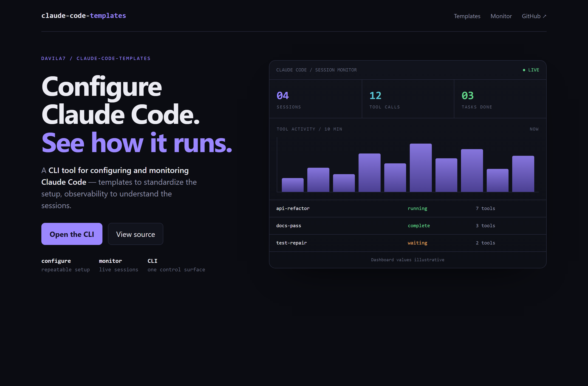Click the claude-code-templates logo
Image resolution: width=588 pixels, height=386 pixels.
84,16
